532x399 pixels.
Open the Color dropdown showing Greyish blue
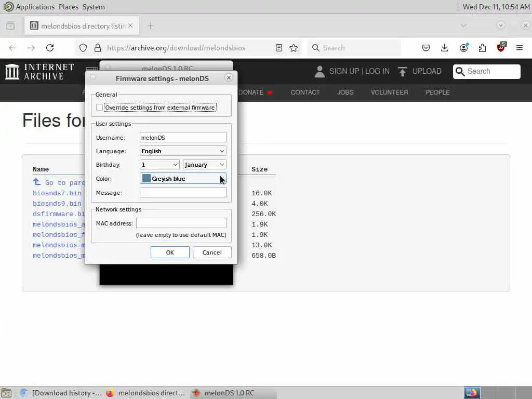click(183, 179)
